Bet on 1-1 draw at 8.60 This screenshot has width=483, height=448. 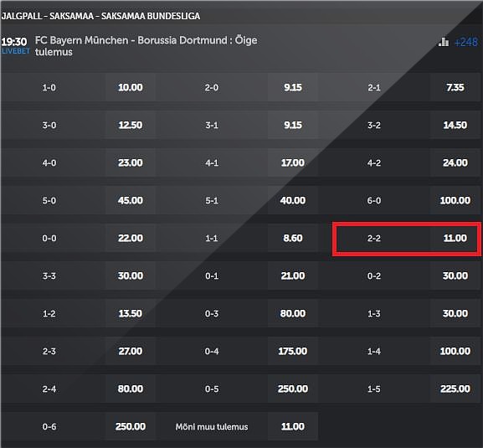click(293, 238)
